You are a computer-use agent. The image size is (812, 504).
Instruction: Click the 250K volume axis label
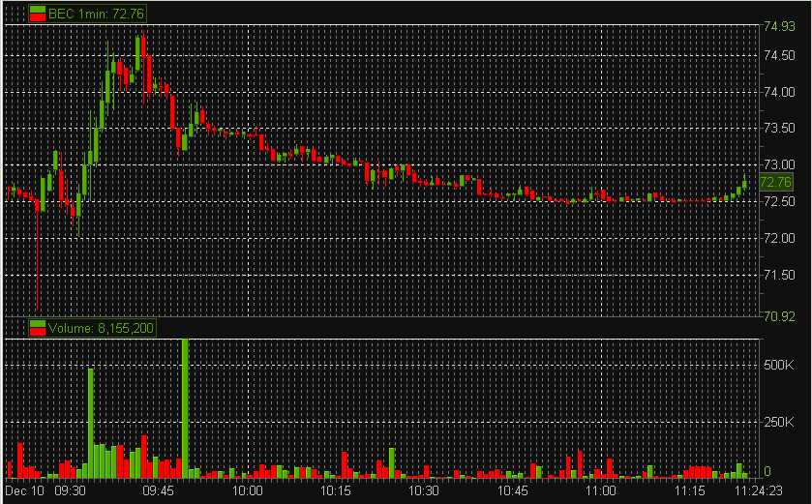click(x=778, y=422)
